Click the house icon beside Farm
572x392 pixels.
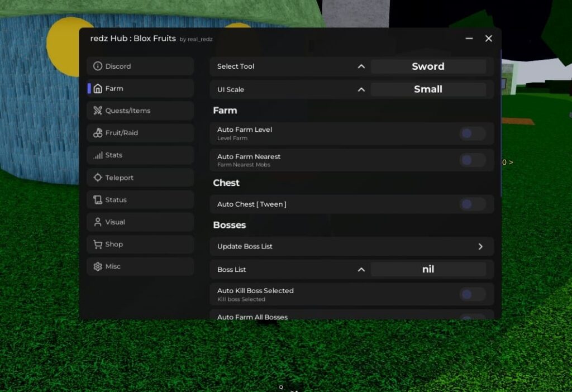(x=98, y=88)
